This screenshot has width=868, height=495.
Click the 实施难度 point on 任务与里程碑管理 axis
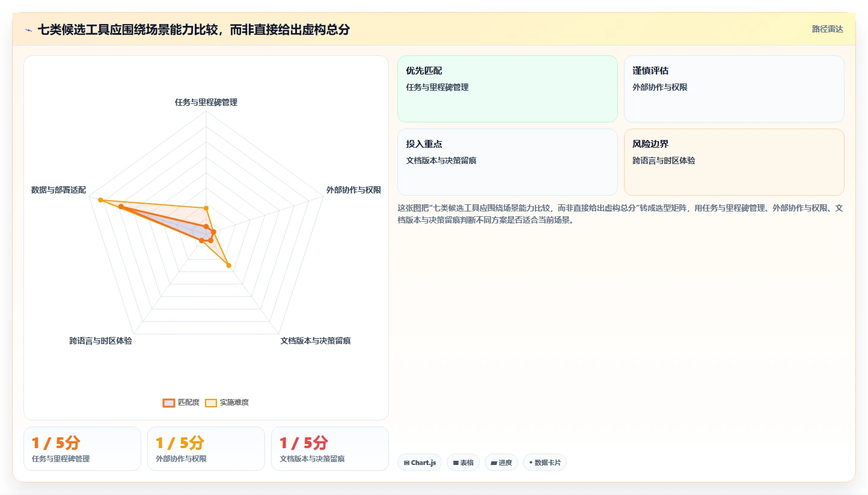point(206,208)
